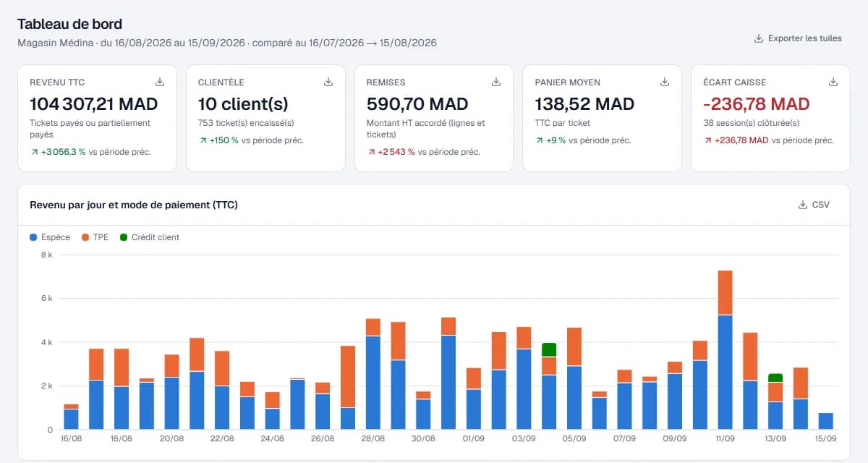This screenshot has width=868, height=463.
Task: Click the 104 307,21 MAD revenue value
Action: coord(93,104)
